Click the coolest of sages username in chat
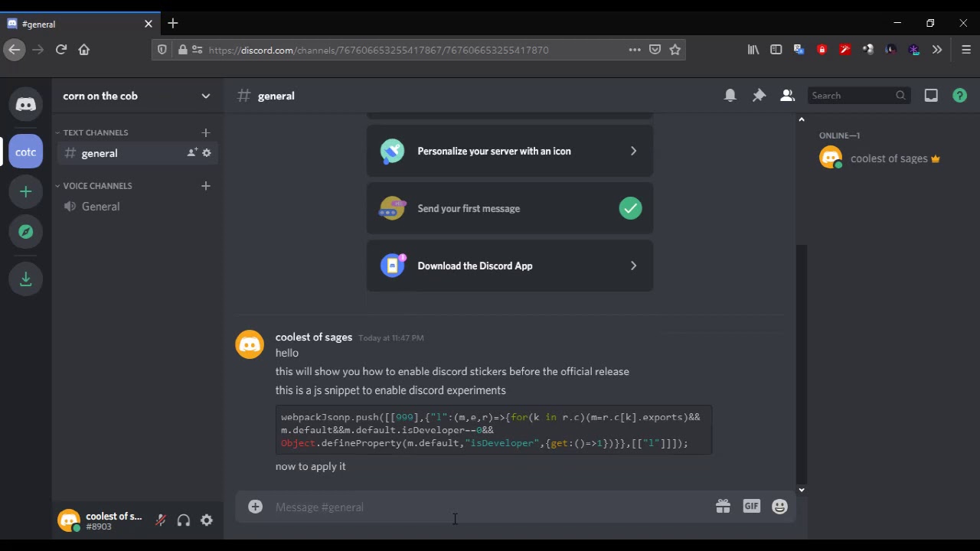The image size is (980, 551). [x=314, y=337]
